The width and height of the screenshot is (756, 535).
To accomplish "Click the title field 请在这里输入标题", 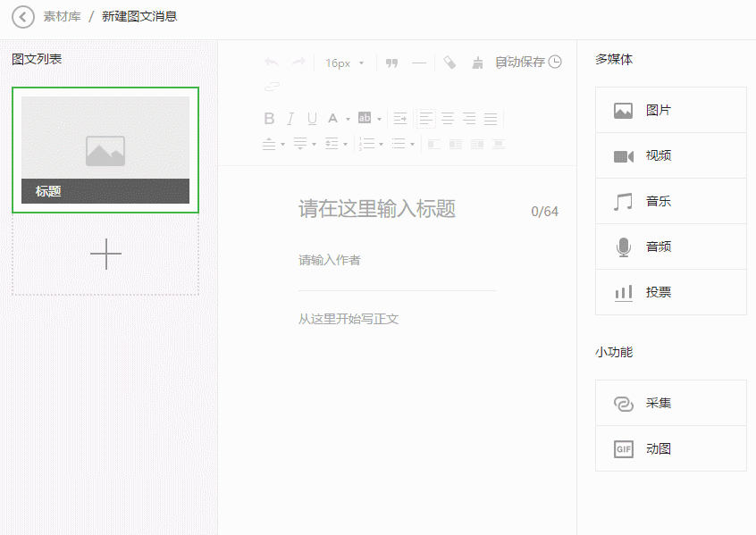I will [x=376, y=209].
